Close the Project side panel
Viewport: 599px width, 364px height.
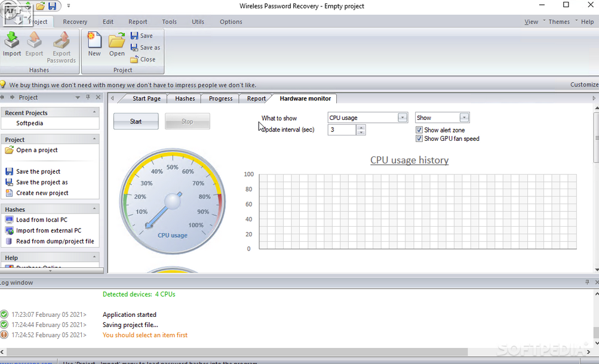point(98,97)
